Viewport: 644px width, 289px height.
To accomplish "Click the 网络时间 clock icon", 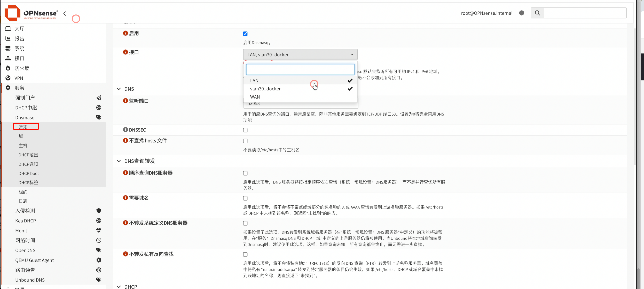I will 99,240.
